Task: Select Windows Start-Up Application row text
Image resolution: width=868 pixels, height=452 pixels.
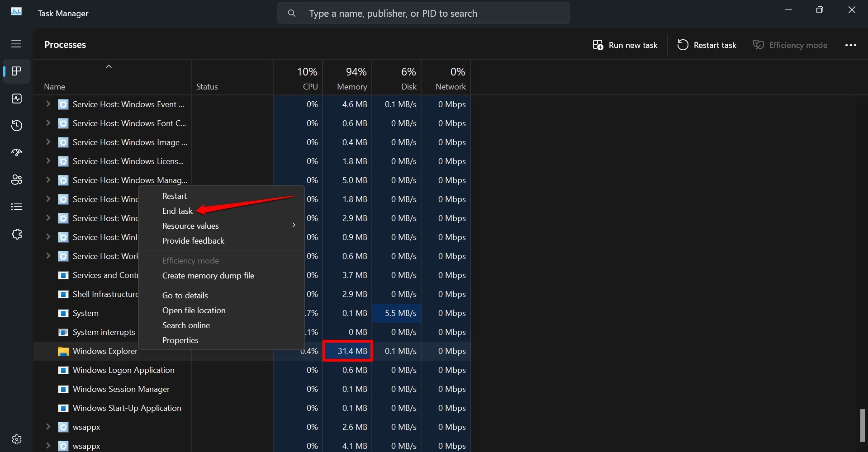Action: pos(127,408)
